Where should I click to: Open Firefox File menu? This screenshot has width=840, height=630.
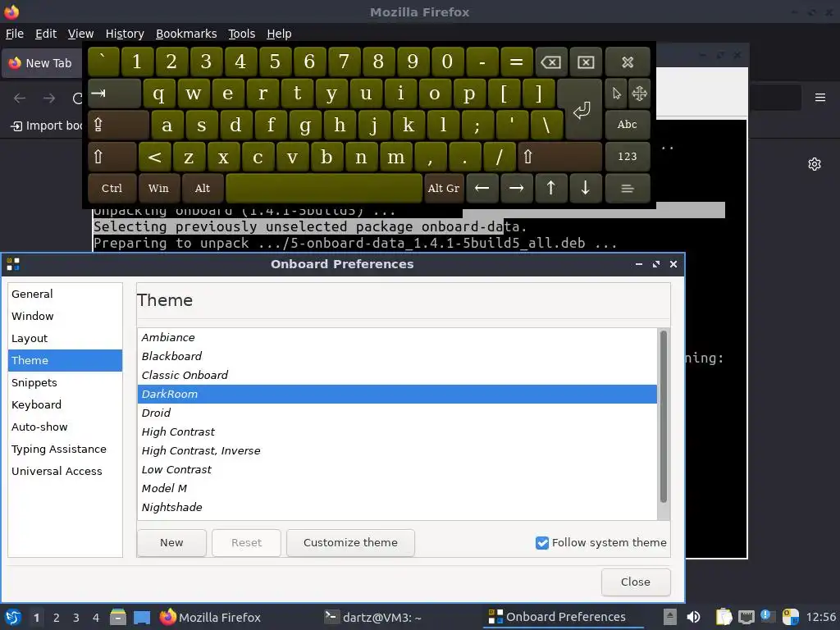15,34
